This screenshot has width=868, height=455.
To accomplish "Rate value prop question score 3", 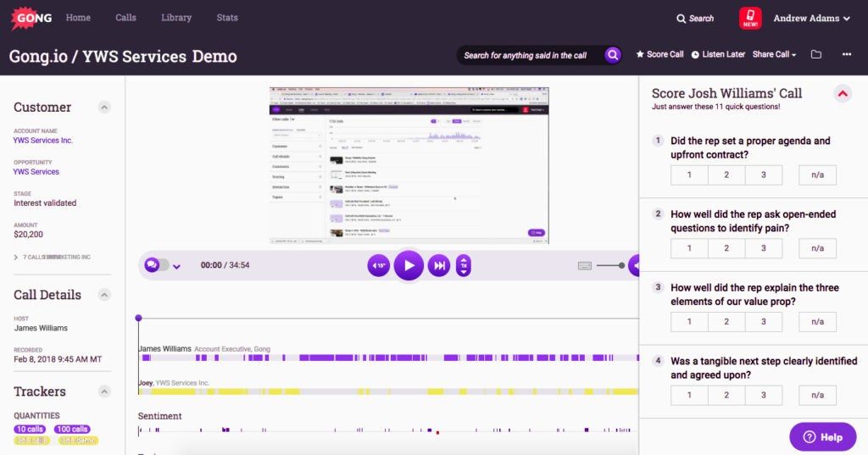I will point(764,322).
